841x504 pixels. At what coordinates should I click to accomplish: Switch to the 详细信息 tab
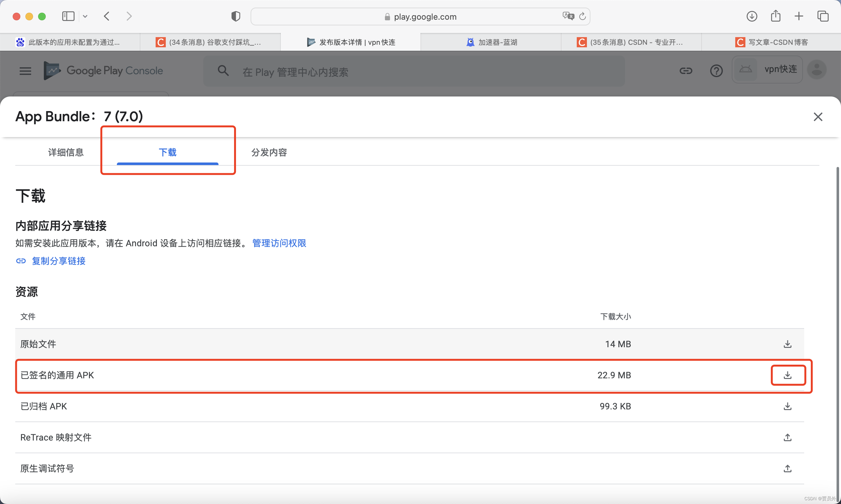tap(66, 152)
